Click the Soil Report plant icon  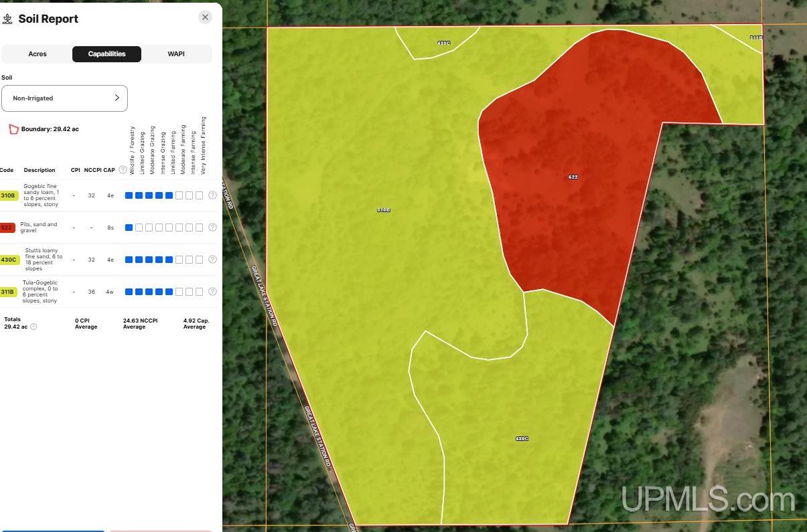[8, 19]
